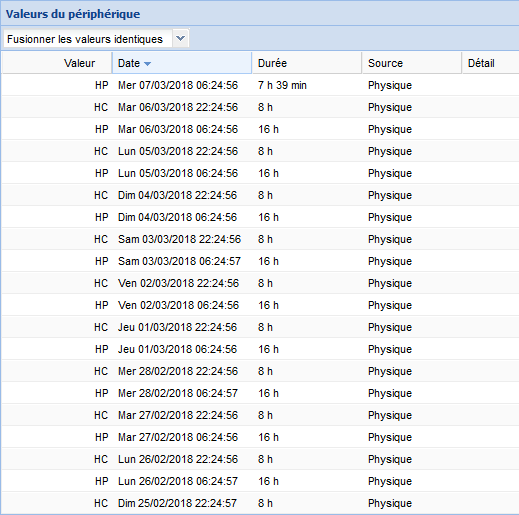This screenshot has height=515, width=519.
Task: Select the 7 h 39 min duration cell
Action: 282,85
